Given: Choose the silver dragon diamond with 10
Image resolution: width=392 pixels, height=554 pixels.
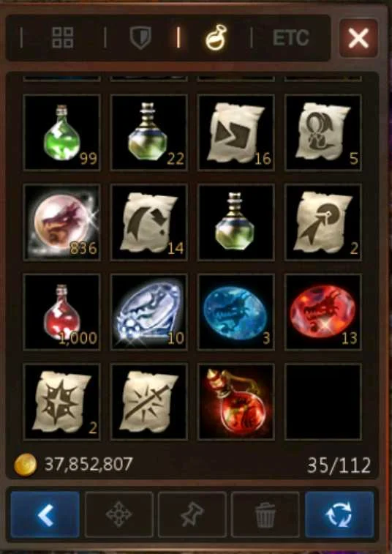Looking at the screenshot, I should (x=149, y=312).
